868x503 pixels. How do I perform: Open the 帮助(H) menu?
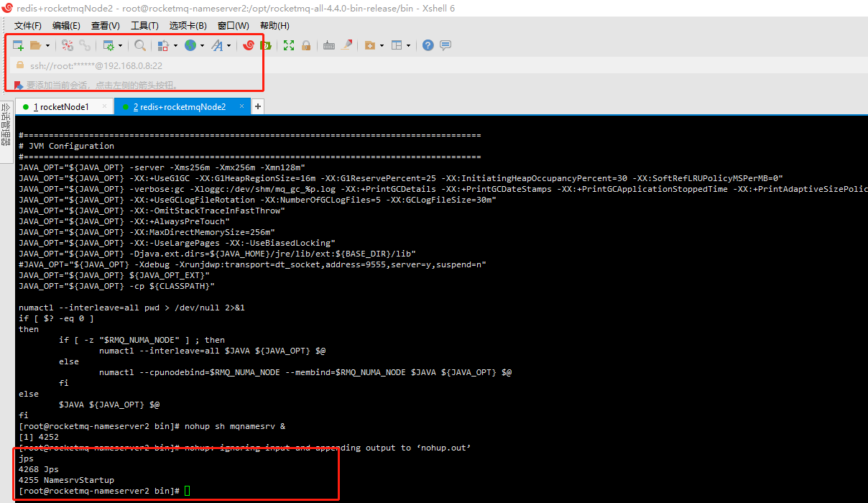coord(274,26)
